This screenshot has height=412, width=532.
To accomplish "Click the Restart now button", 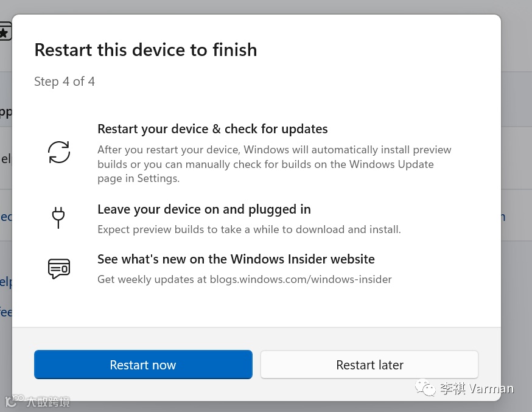I will (x=143, y=365).
